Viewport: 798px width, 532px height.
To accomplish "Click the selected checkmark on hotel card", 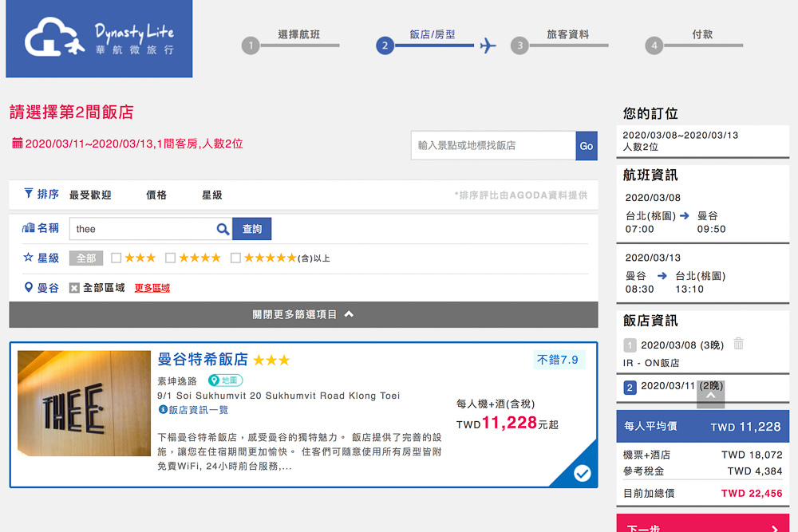I will click(x=582, y=474).
